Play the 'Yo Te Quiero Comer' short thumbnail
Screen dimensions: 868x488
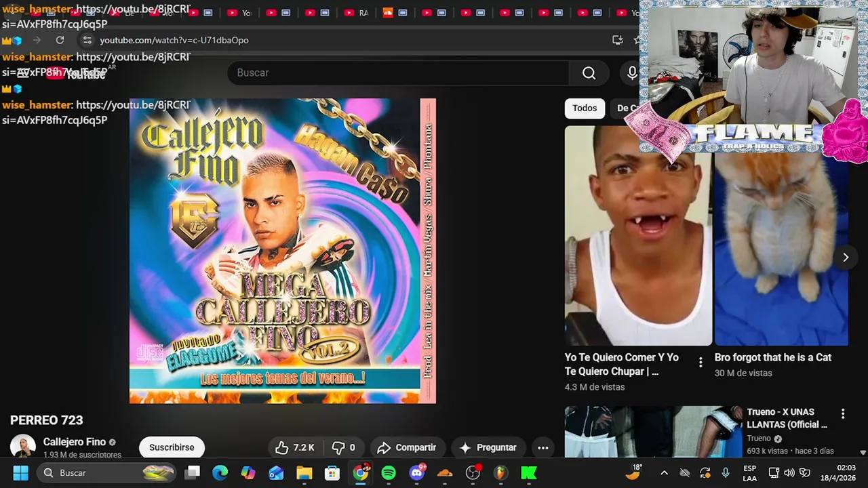(638, 235)
